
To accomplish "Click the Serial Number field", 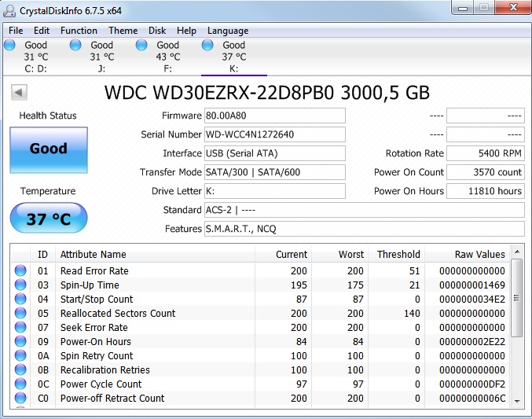I will 275,134.
